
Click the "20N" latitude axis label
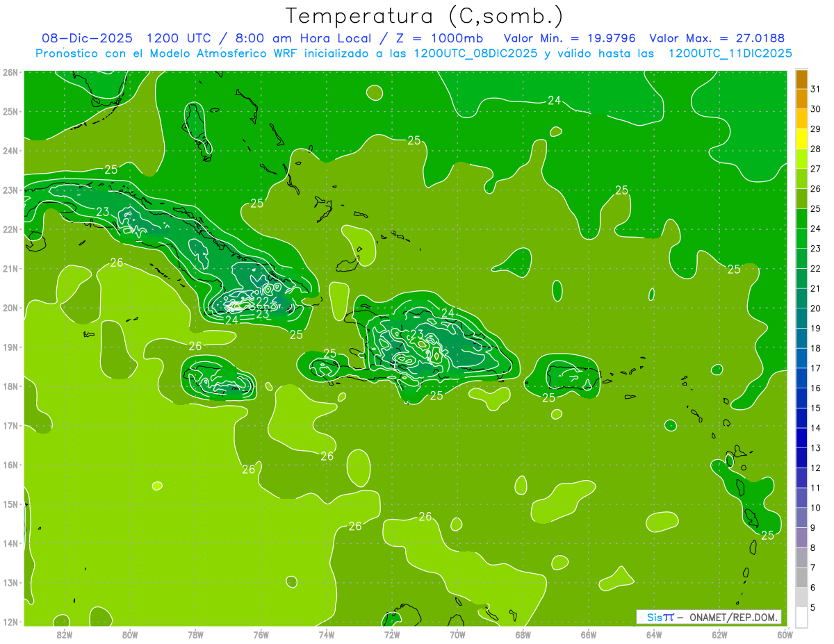pos(10,308)
